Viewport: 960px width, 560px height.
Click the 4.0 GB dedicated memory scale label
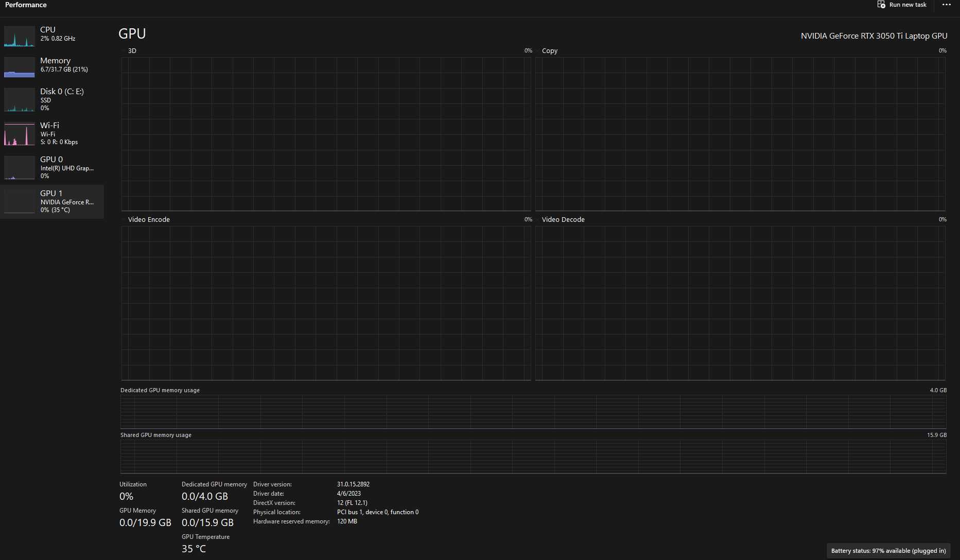(938, 390)
